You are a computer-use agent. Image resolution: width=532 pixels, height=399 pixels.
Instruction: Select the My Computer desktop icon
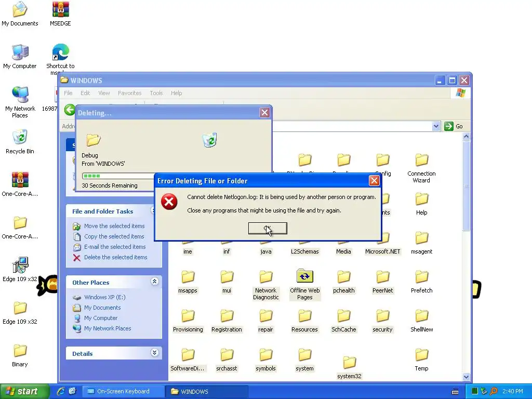pos(20,56)
